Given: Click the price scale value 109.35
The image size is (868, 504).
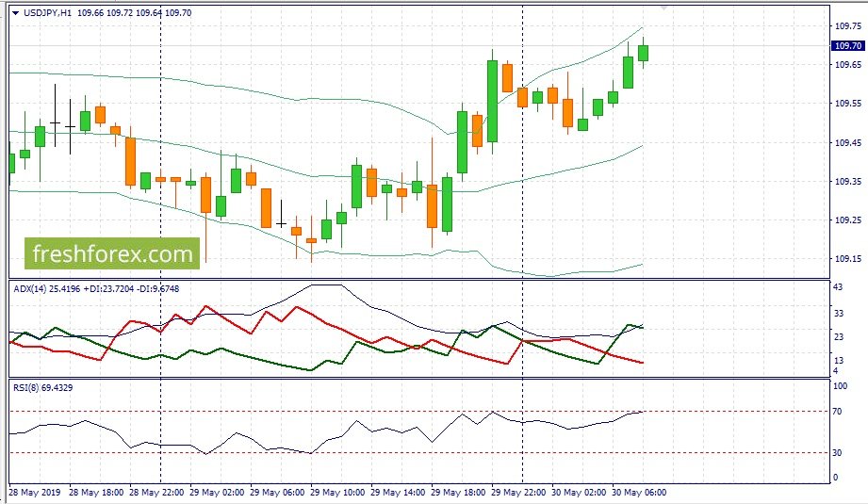Looking at the screenshot, I should (848, 182).
